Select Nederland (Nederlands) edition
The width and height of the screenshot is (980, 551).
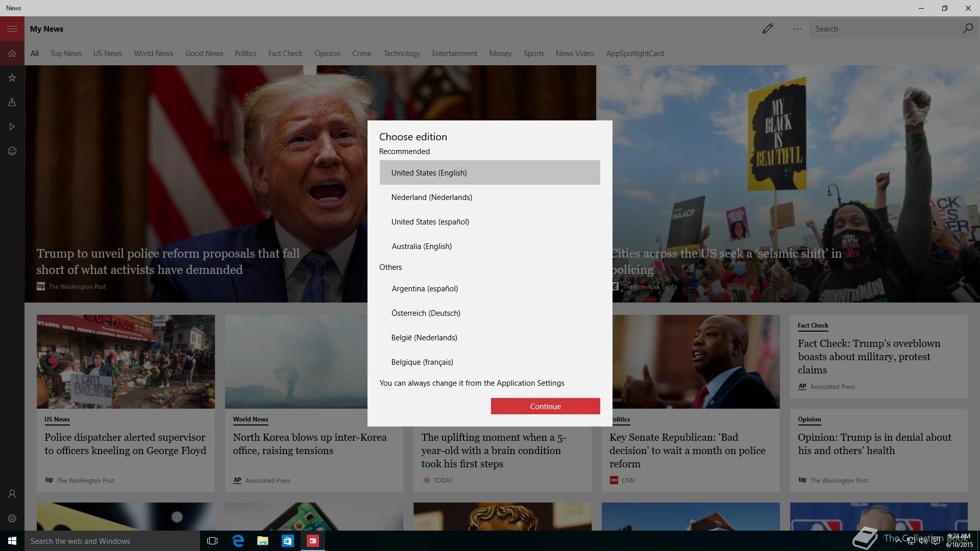pos(489,197)
